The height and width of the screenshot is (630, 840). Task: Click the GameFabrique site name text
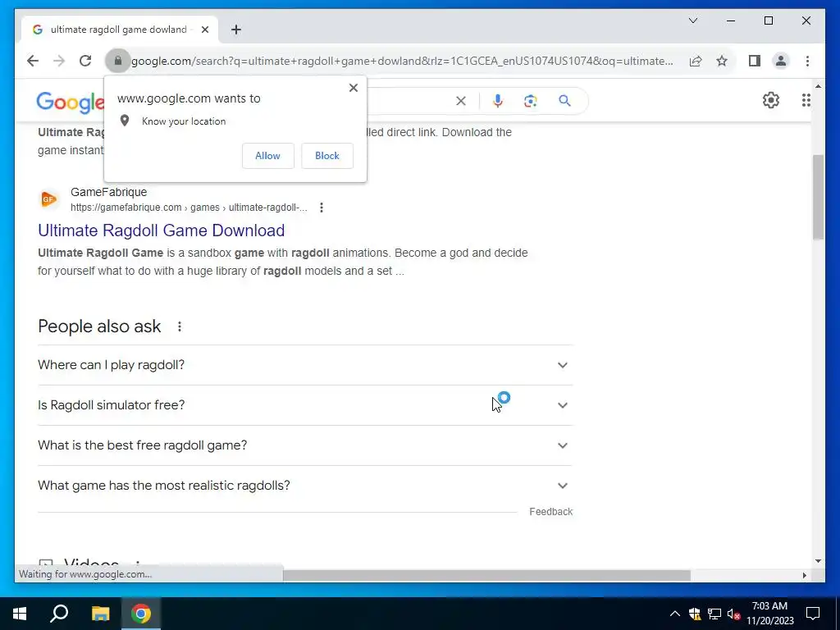[109, 192]
